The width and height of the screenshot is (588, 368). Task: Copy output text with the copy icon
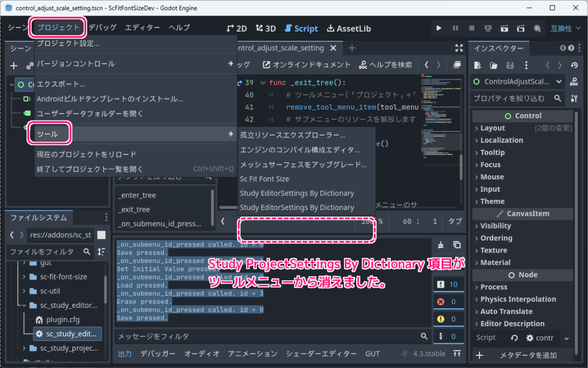pyautogui.click(x=457, y=245)
